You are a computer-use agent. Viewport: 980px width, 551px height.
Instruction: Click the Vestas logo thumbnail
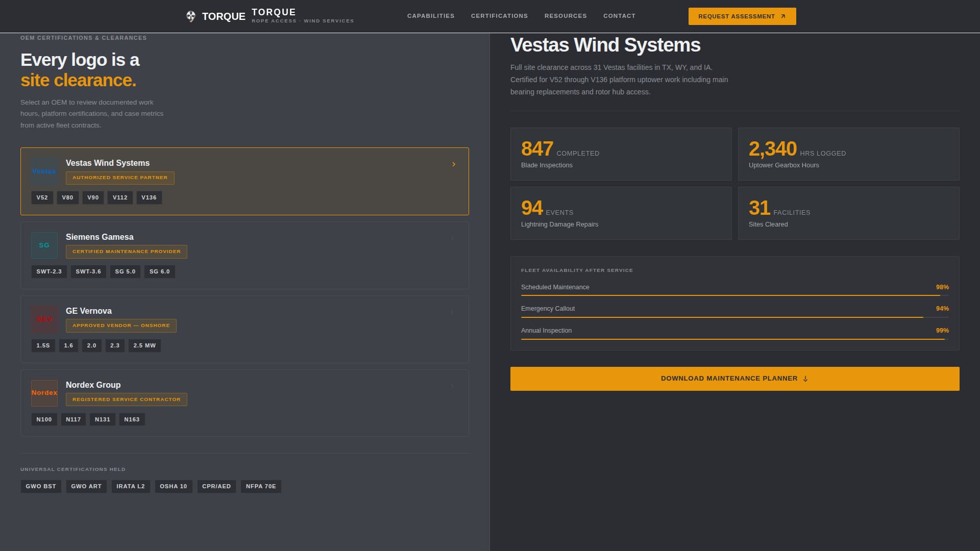point(44,171)
